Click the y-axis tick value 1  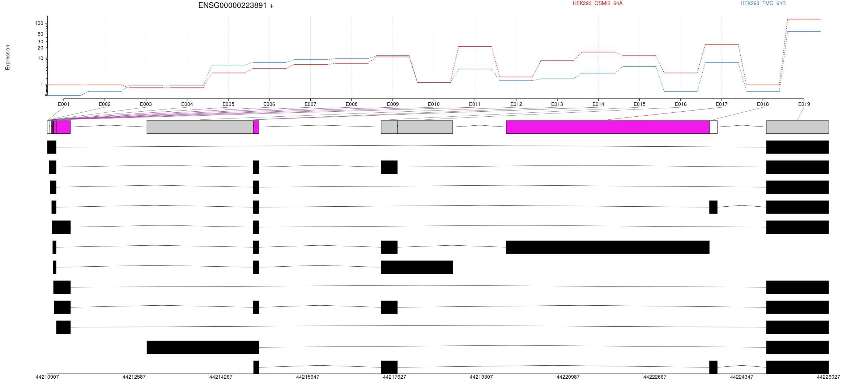42,85
